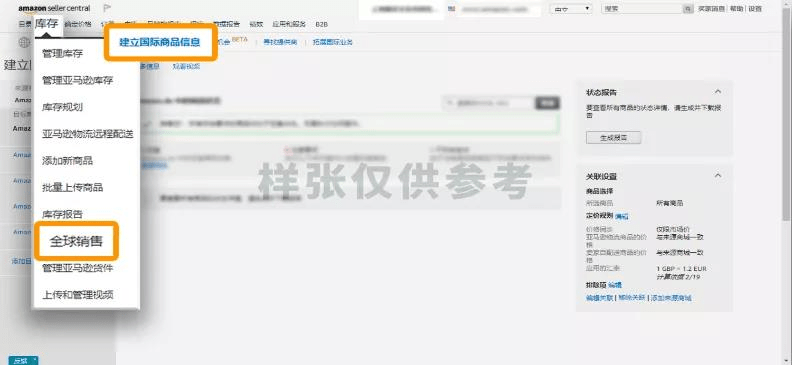Choose 亚马逊物流远程配送 menu entry

(x=88, y=134)
